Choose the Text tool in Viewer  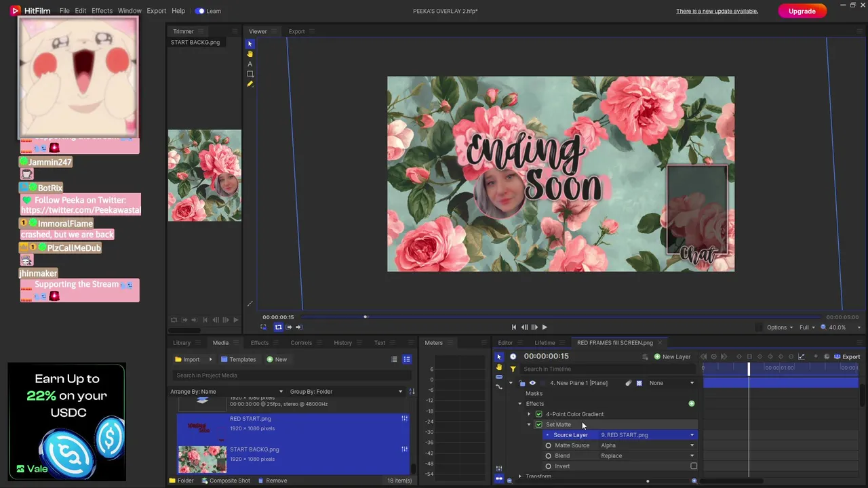(250, 64)
